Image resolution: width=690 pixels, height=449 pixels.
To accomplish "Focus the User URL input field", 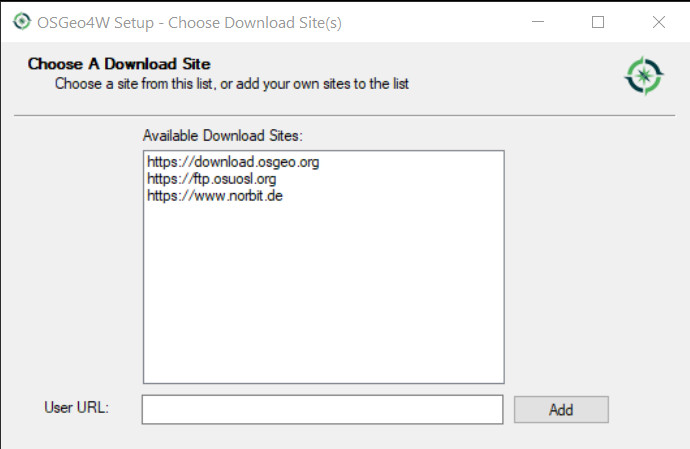I will coord(322,409).
